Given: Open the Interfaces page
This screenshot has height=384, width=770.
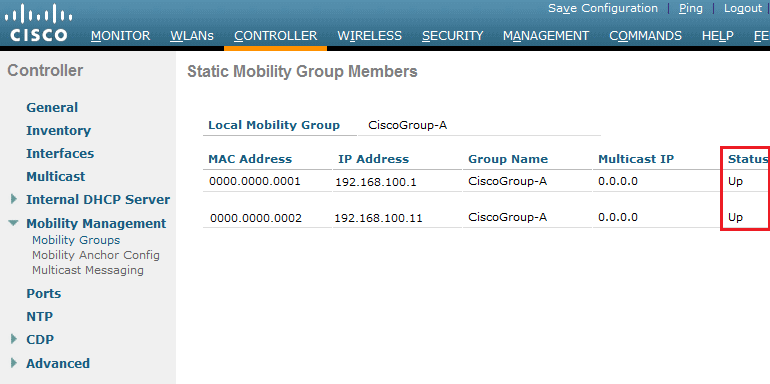Looking at the screenshot, I should pyautogui.click(x=60, y=153).
